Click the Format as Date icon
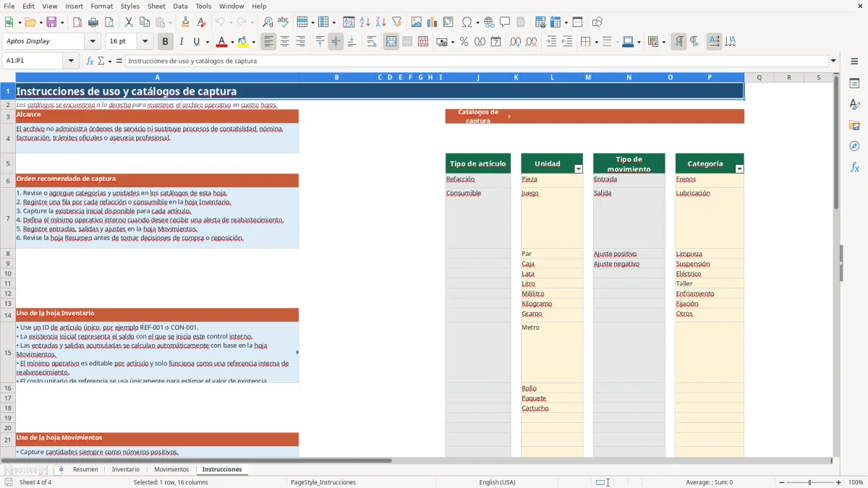 coord(495,42)
